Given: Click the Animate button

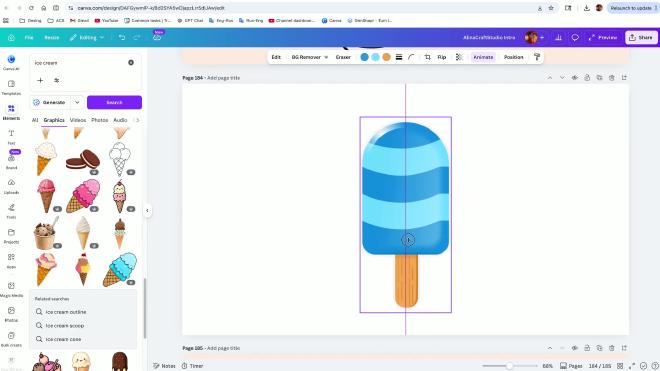Looking at the screenshot, I should point(483,57).
